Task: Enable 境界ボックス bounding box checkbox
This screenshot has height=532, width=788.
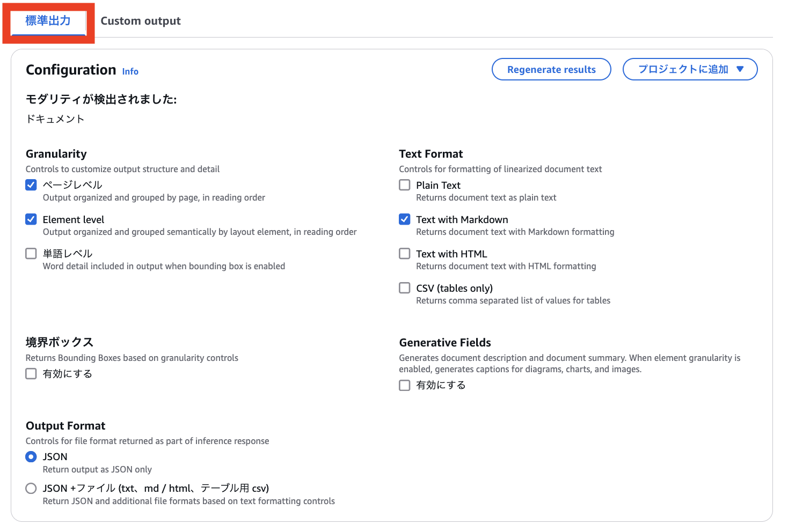Action: coord(31,374)
